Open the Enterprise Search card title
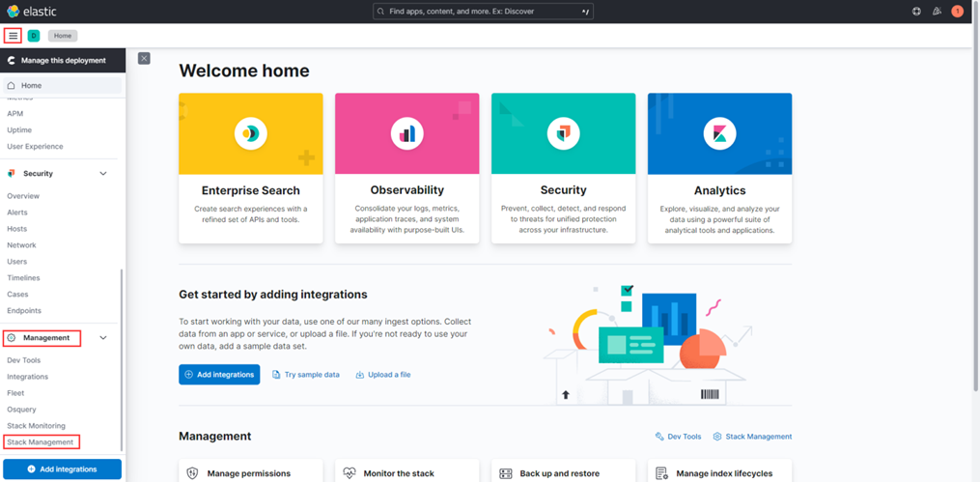Image resolution: width=980 pixels, height=482 pixels. (251, 190)
